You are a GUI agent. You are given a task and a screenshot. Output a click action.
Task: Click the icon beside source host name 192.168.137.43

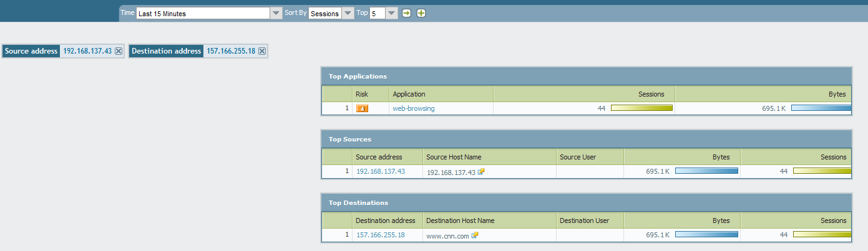point(481,172)
